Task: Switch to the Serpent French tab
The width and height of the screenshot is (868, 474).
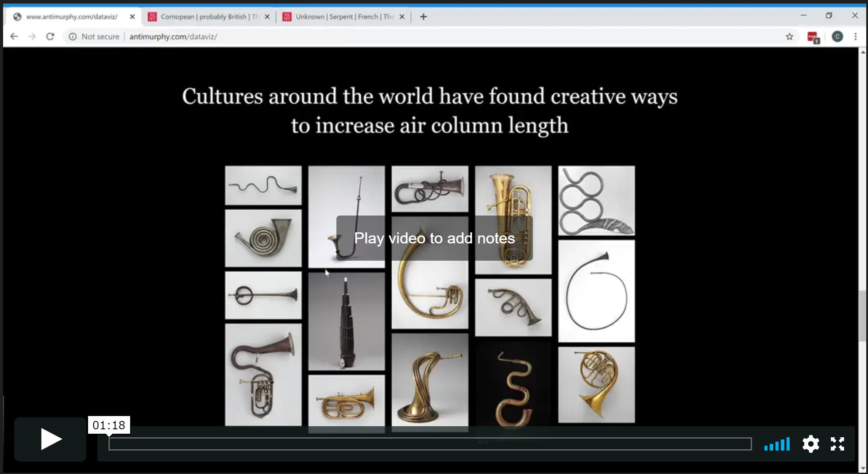Action: 343,16
